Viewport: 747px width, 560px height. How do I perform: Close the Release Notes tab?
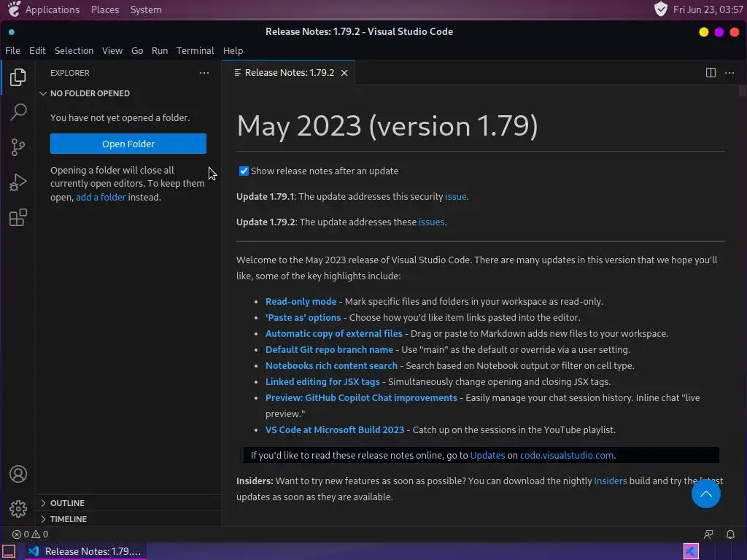344,73
